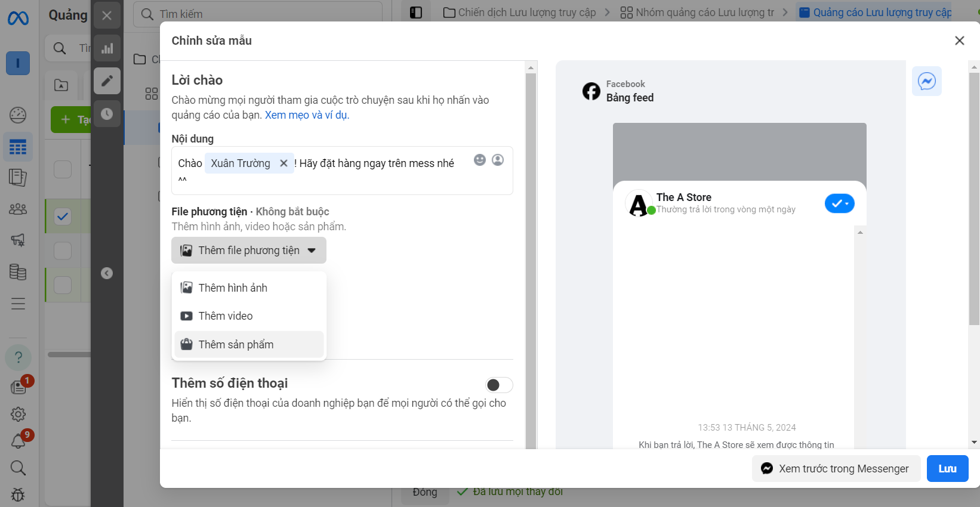
Task: Remove the Xuân Trường name tag
Action: pyautogui.click(x=283, y=163)
